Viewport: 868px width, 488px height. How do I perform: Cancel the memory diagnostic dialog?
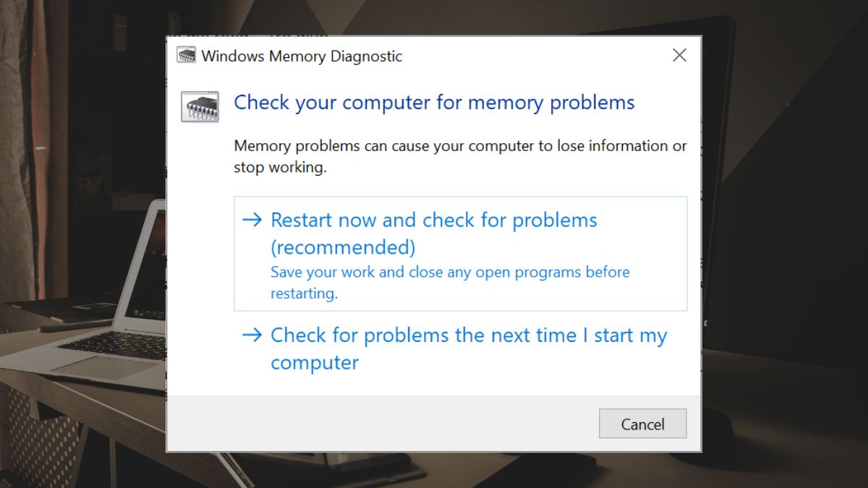point(642,424)
